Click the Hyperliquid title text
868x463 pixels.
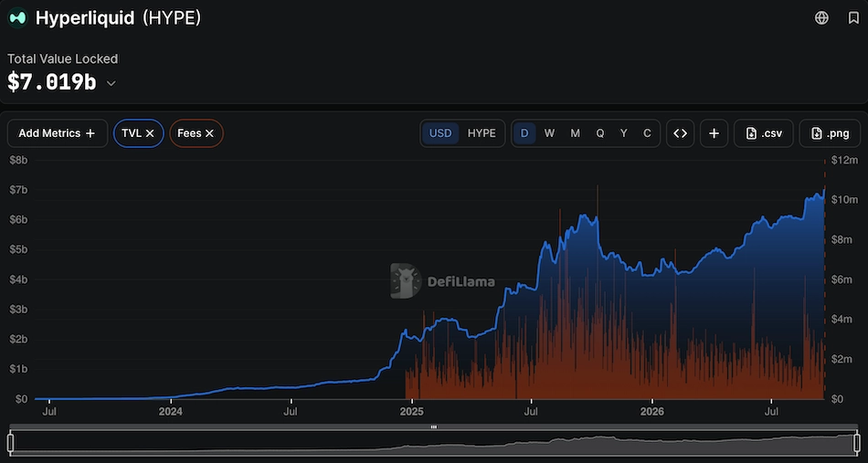point(85,17)
